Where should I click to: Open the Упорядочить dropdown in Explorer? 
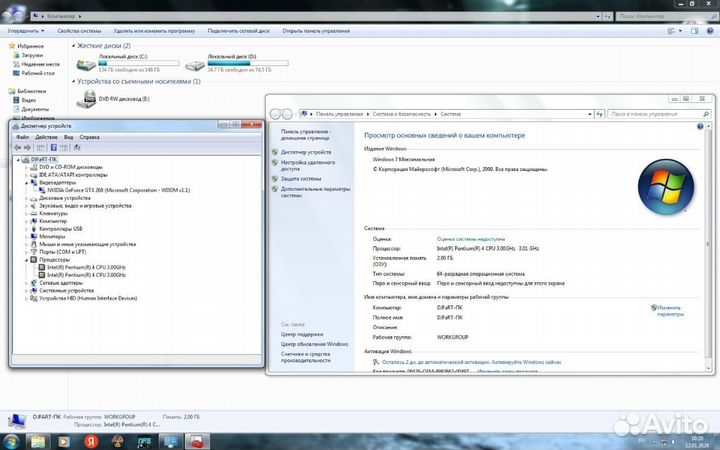tap(26, 31)
